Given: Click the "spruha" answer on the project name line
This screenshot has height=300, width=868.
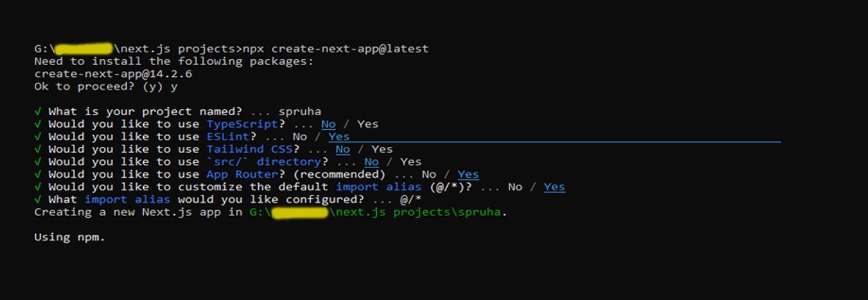Looking at the screenshot, I should point(299,112).
